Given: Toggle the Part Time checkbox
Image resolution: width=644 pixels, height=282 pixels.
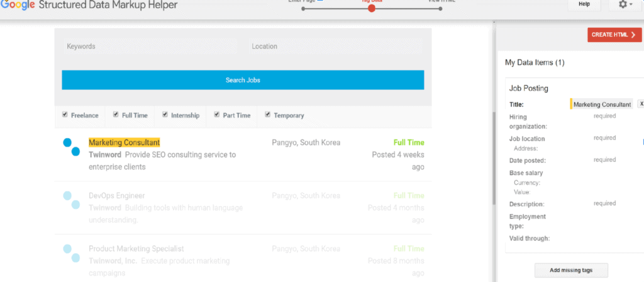Looking at the screenshot, I should (x=217, y=115).
